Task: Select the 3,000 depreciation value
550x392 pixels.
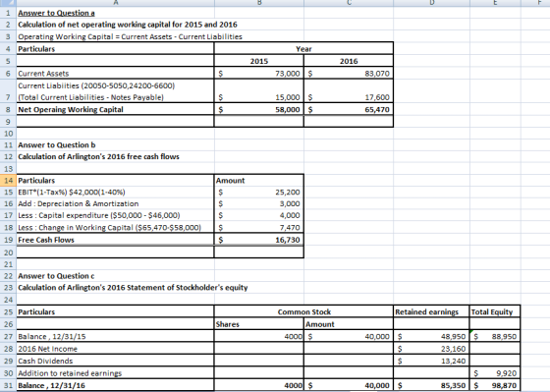Action: pos(259,203)
